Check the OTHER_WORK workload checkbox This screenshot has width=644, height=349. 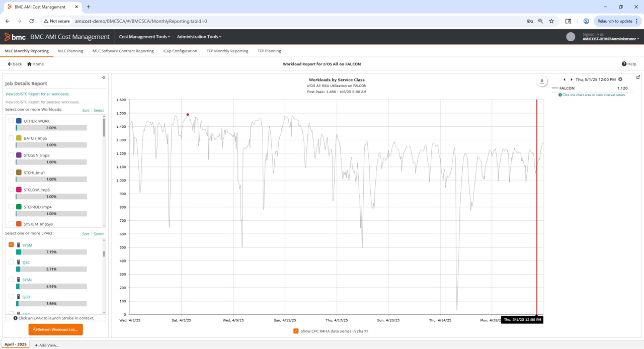(x=11, y=121)
